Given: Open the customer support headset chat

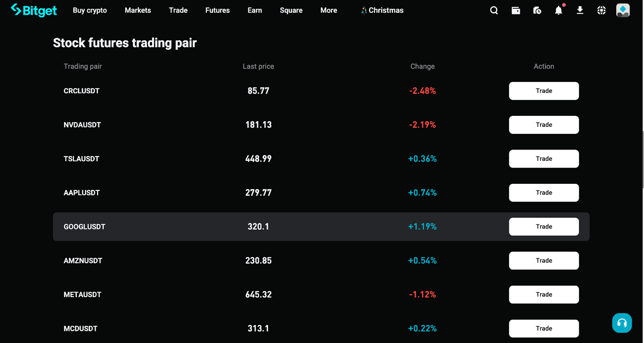Looking at the screenshot, I should 622,323.
